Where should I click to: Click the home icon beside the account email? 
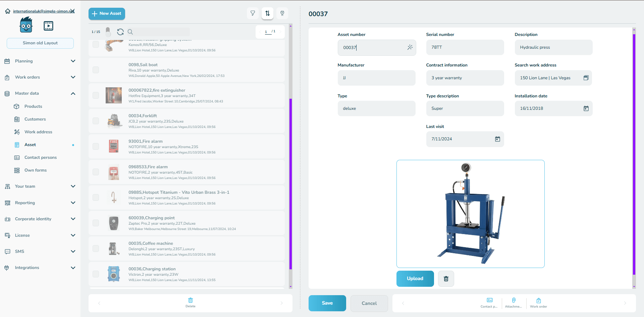pyautogui.click(x=8, y=11)
